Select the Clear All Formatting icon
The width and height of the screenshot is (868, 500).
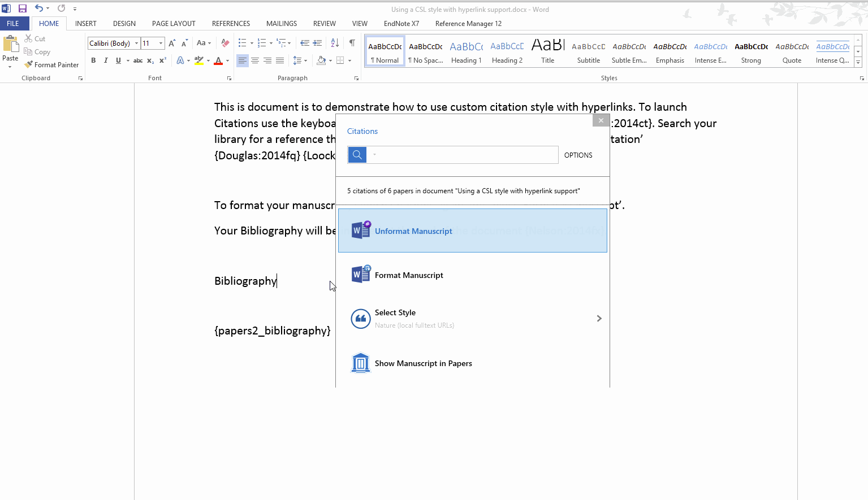coord(224,42)
